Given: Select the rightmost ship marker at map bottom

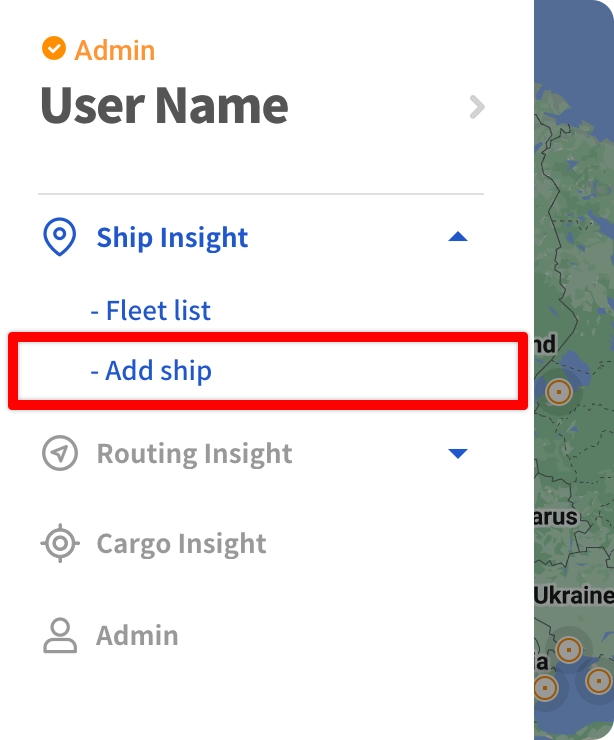Looking at the screenshot, I should [x=598, y=681].
